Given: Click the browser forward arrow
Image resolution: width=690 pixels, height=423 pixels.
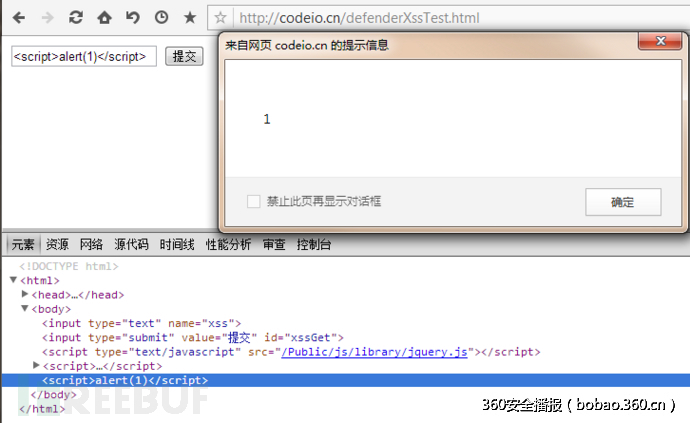Looking at the screenshot, I should (x=48, y=18).
